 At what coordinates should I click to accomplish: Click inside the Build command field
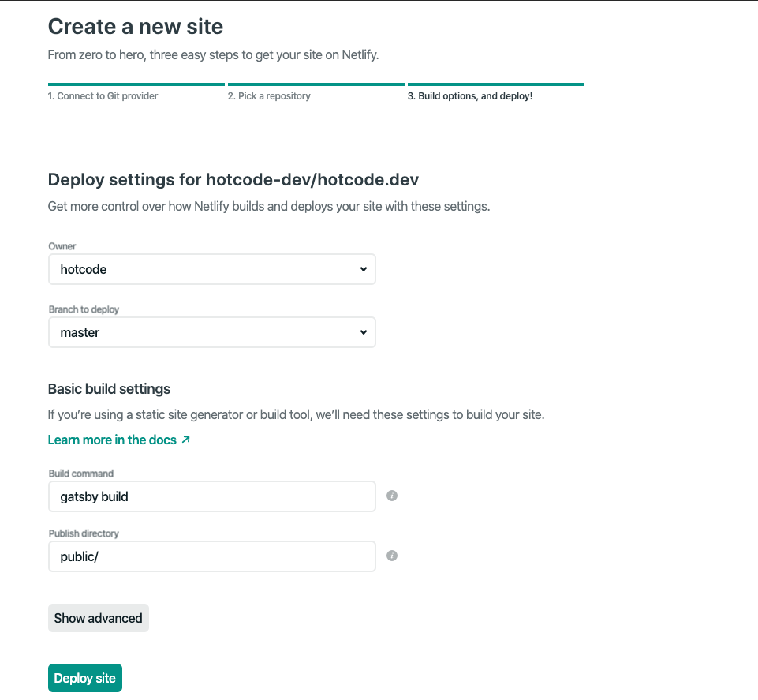coord(211,496)
